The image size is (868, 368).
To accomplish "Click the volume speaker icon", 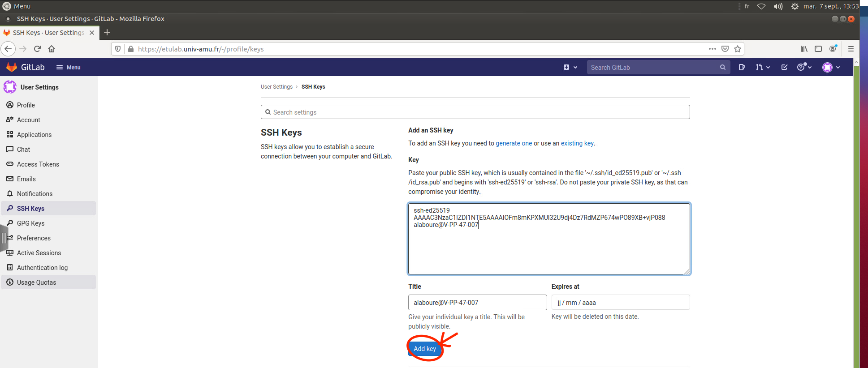I will pos(778,6).
